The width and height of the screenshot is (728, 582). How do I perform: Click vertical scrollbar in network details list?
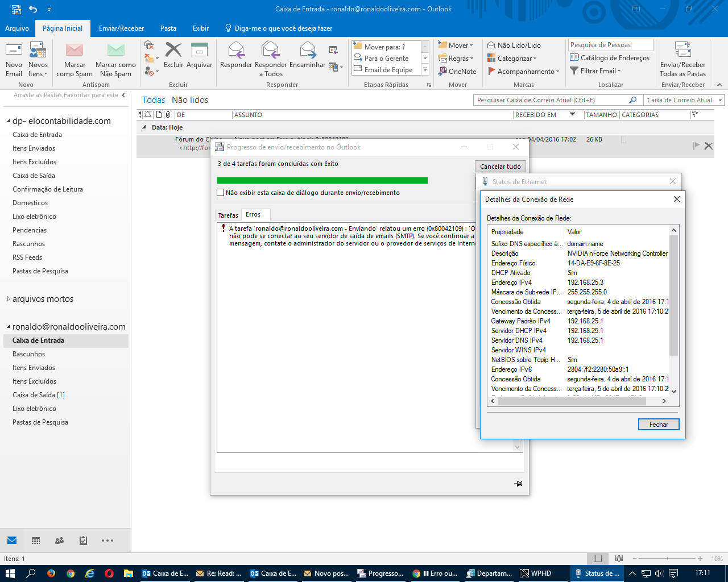673,296
